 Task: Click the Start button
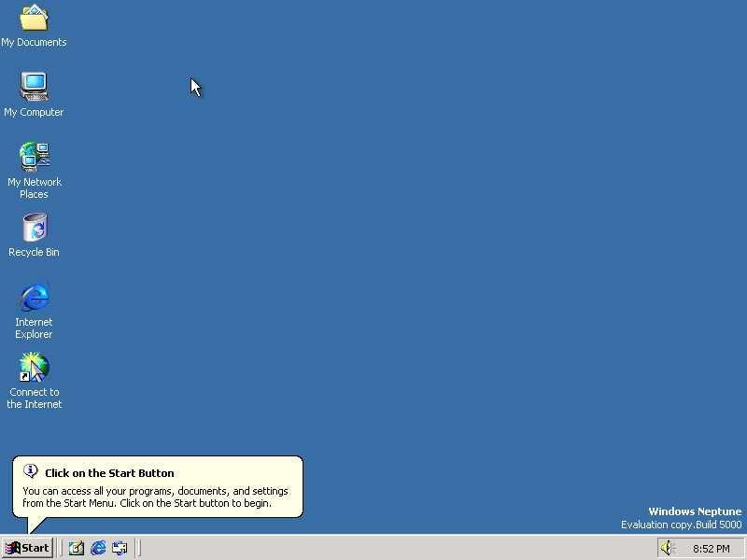(x=27, y=548)
